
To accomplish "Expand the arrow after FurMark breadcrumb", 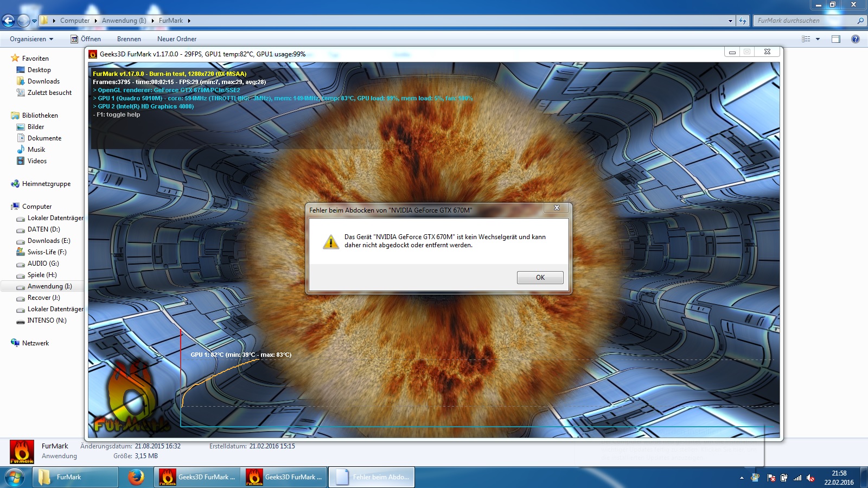I will pos(189,21).
